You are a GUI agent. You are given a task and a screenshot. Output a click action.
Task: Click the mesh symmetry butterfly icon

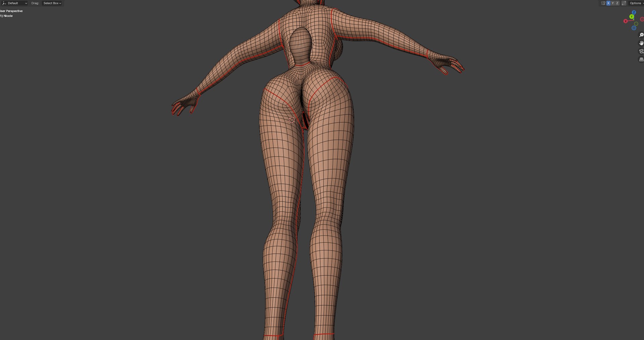tap(603, 3)
